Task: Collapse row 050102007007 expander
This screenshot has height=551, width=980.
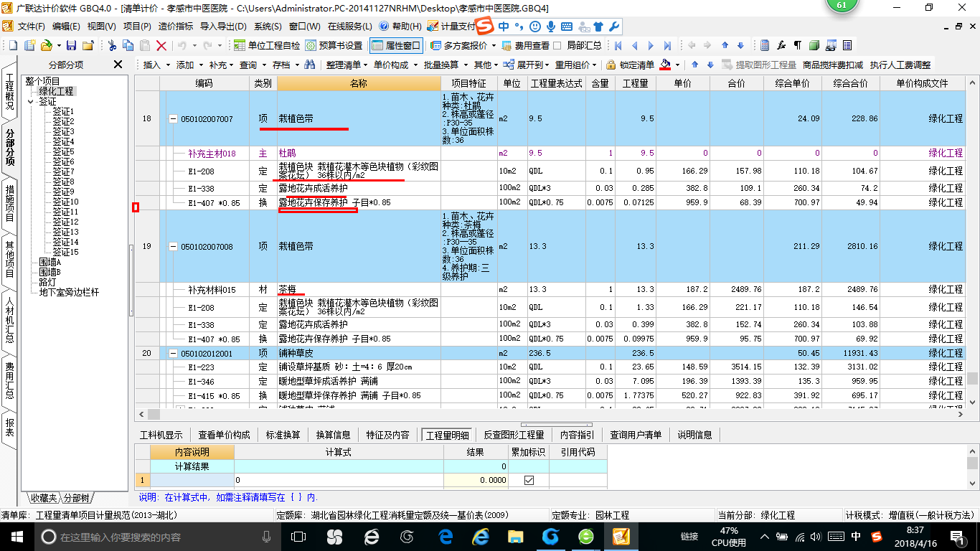Action: pyautogui.click(x=173, y=119)
